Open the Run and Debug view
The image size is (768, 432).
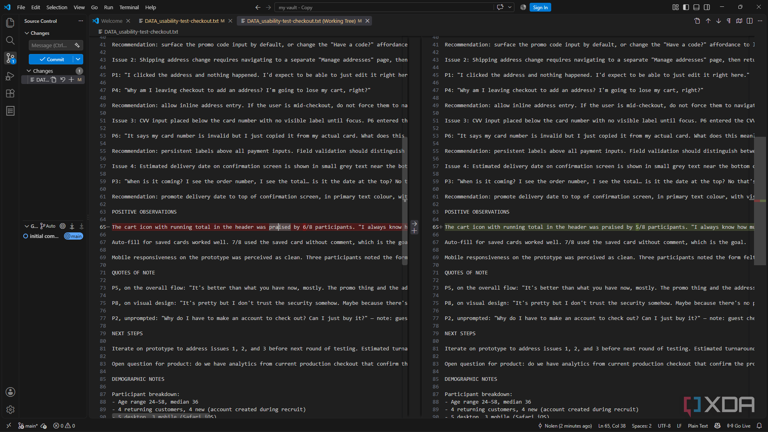[x=10, y=76]
